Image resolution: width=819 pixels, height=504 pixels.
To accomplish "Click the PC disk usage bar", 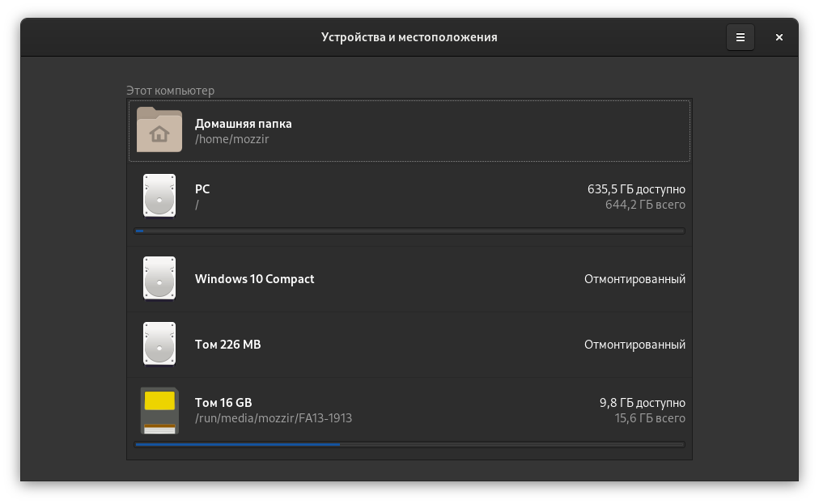I will pos(409,231).
